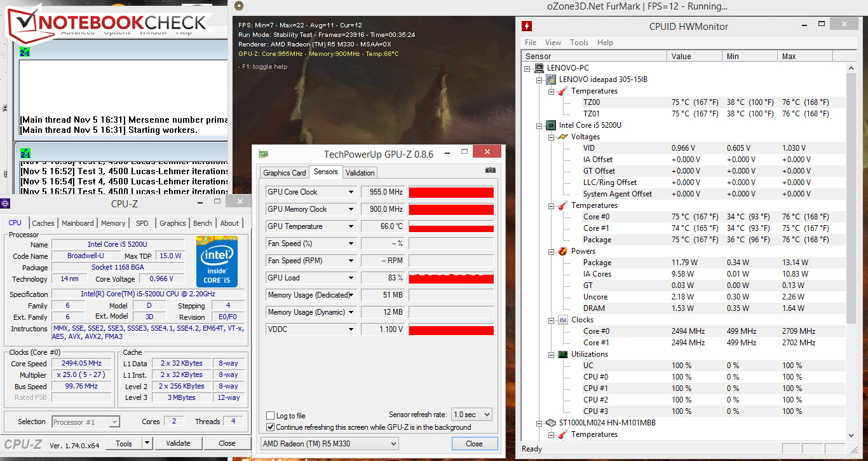Click the thermometer icon under LENOVO ideapad

coord(563,91)
